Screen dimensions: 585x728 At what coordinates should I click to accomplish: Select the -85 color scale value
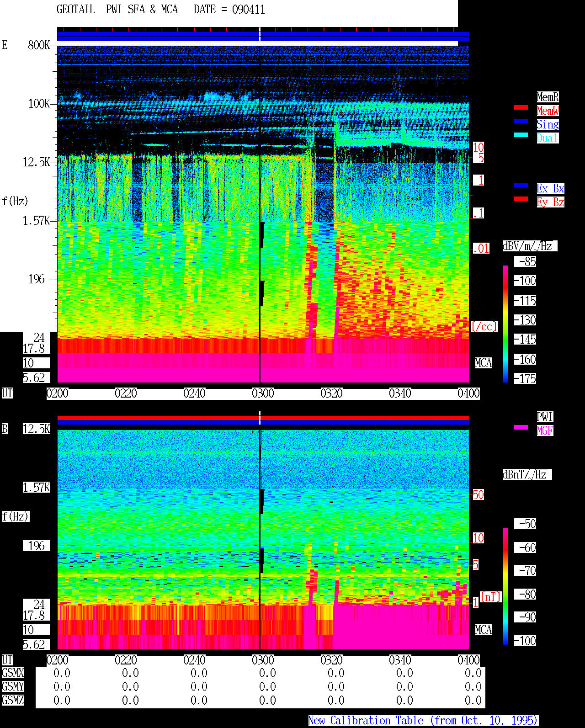(526, 261)
